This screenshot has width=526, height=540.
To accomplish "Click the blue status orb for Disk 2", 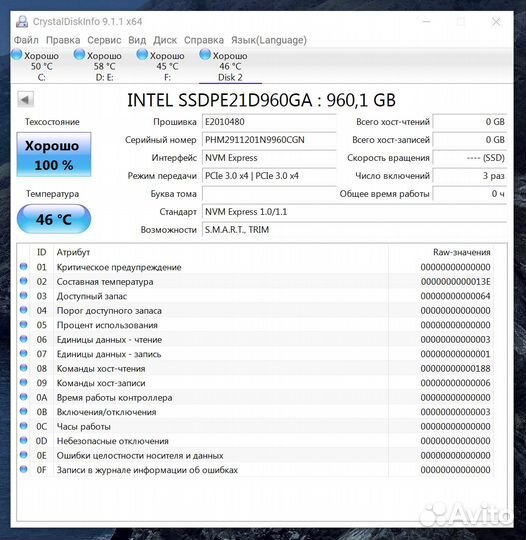I will 205,55.
